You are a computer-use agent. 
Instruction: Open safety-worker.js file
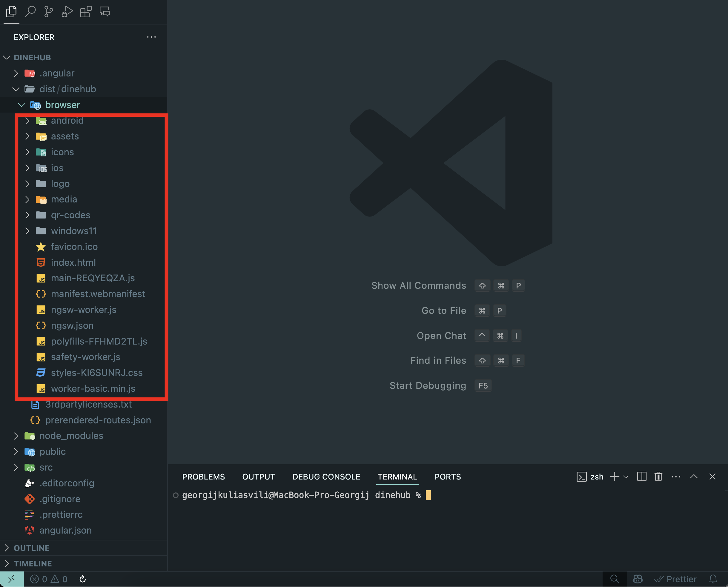click(x=84, y=357)
